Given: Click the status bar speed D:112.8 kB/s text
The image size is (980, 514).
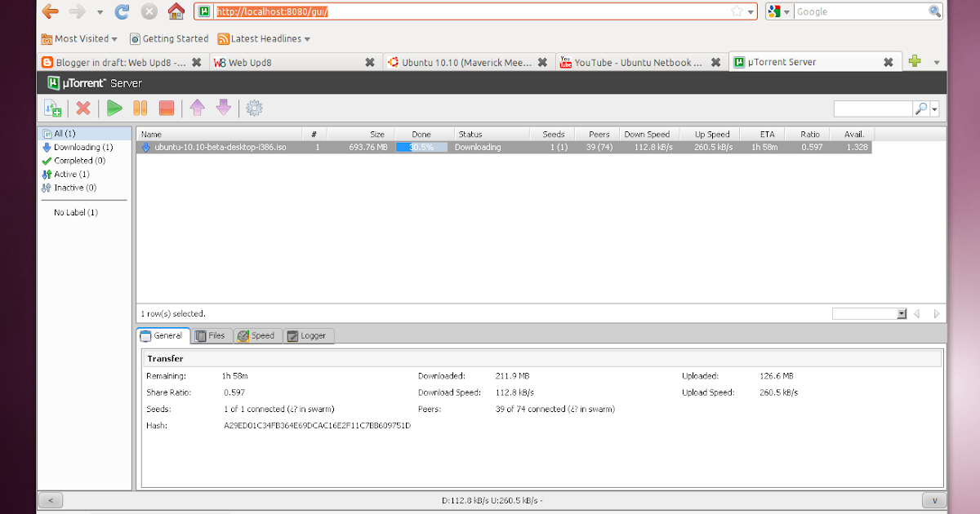Looking at the screenshot, I should (x=492, y=500).
